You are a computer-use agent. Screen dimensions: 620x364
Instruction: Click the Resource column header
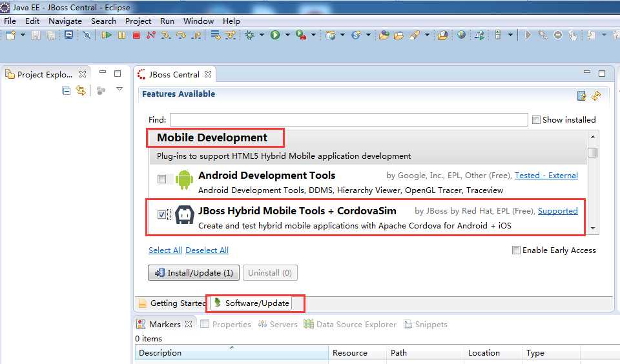point(357,353)
